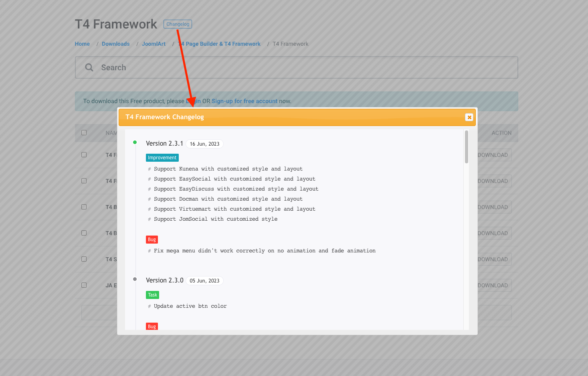Screen dimensions: 588x376
Task: Navigate to the JoomlArt breadcrumb
Action: pyautogui.click(x=154, y=44)
